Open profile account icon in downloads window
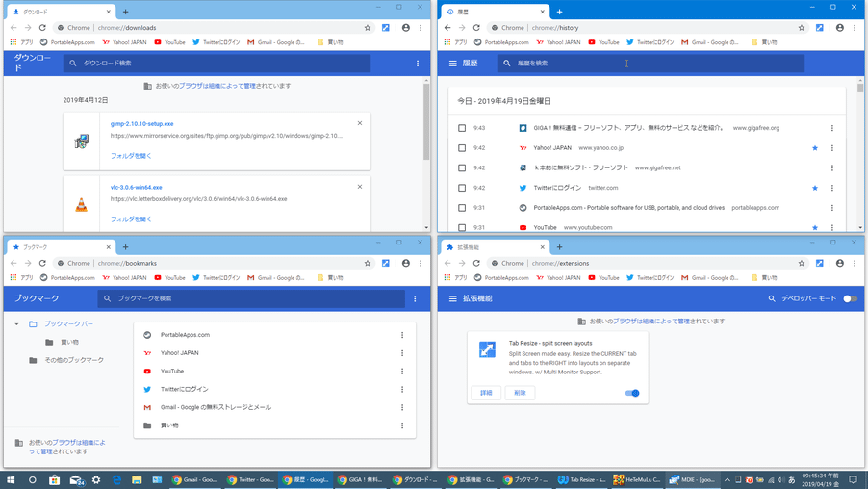This screenshot has width=868, height=489. tap(406, 28)
